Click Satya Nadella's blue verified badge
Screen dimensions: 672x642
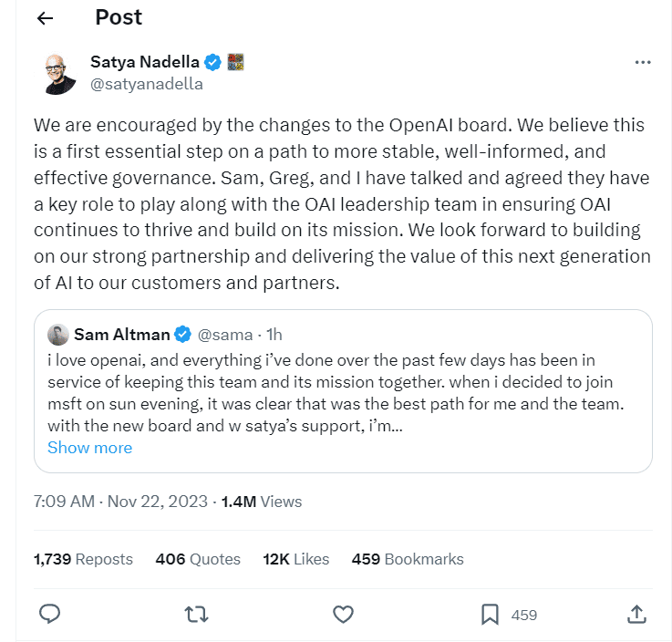point(212,63)
